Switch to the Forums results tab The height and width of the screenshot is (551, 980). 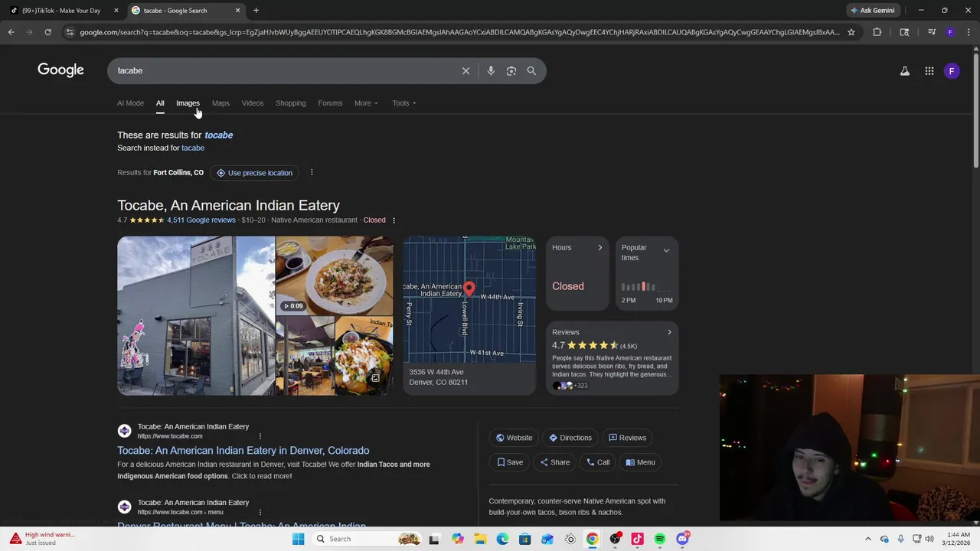(330, 103)
